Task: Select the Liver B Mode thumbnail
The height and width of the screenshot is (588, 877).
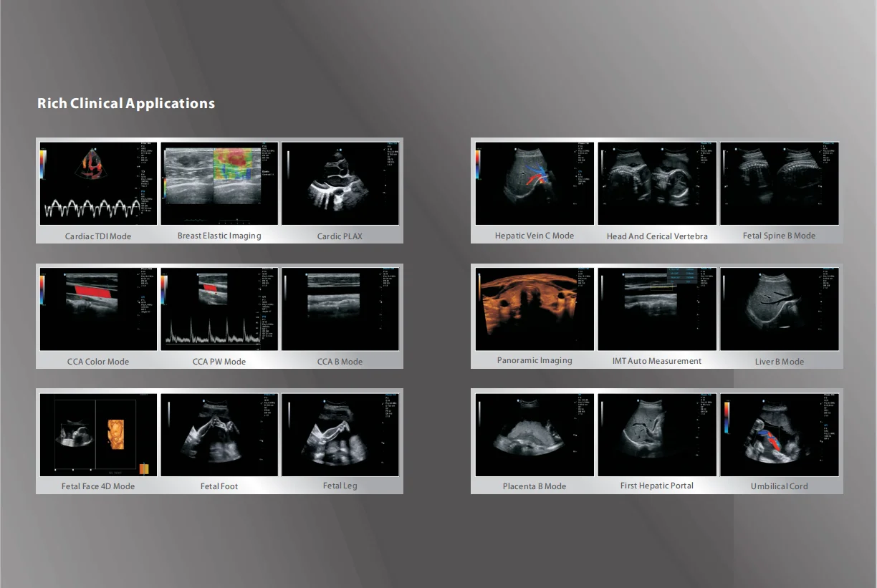Action: 780,309
